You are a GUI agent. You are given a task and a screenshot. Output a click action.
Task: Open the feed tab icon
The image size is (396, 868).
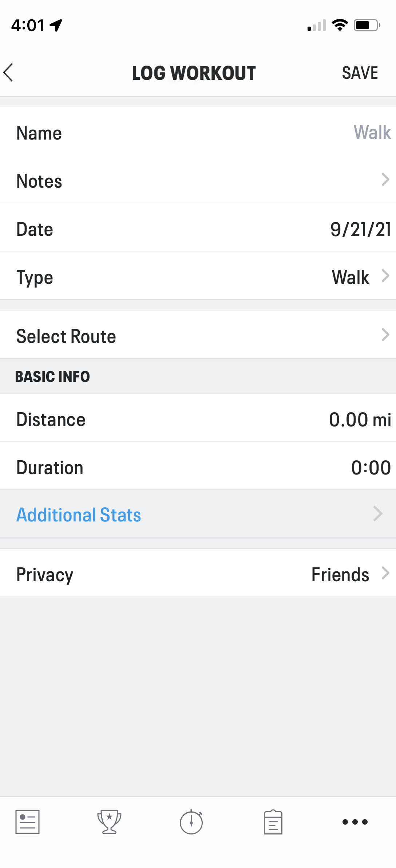tap(27, 822)
